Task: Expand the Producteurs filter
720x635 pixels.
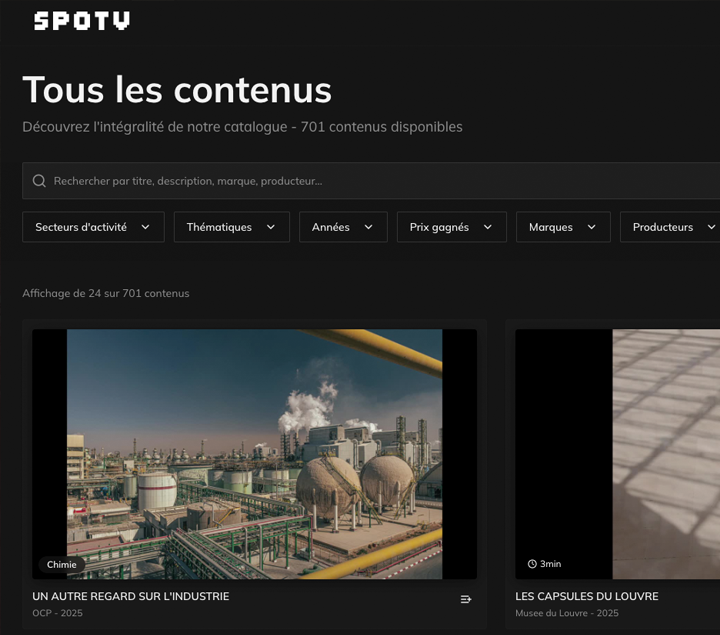Action: [670, 227]
